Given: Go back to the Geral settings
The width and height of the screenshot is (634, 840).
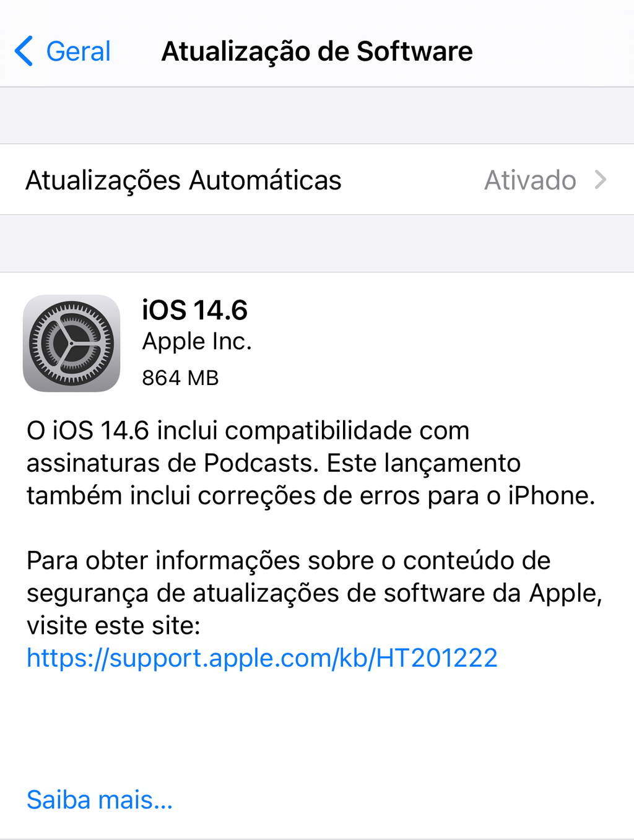Looking at the screenshot, I should coord(63,51).
